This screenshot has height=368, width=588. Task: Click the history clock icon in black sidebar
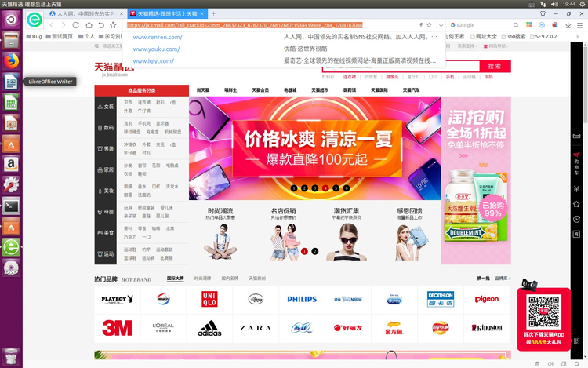(577, 220)
